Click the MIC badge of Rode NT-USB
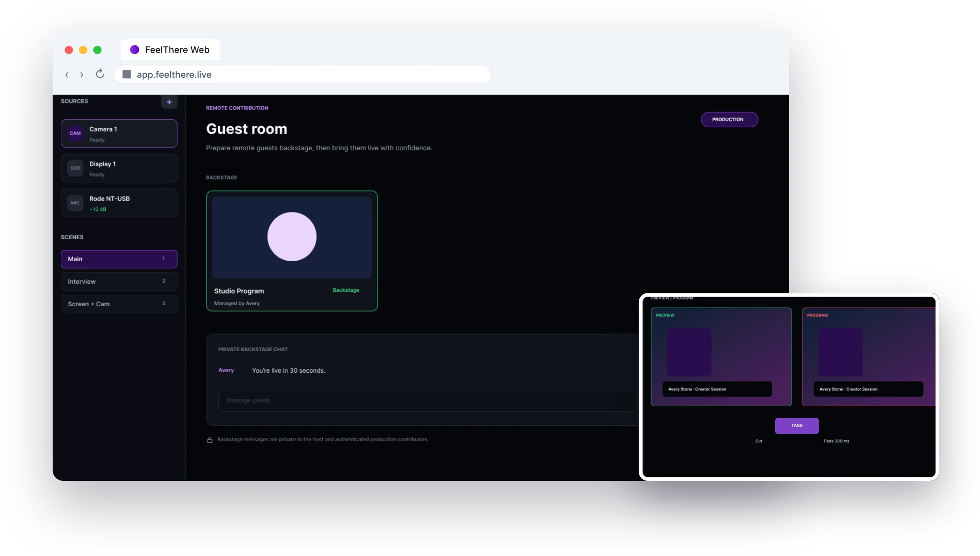Viewport: 980px width, 556px height. [x=75, y=203]
